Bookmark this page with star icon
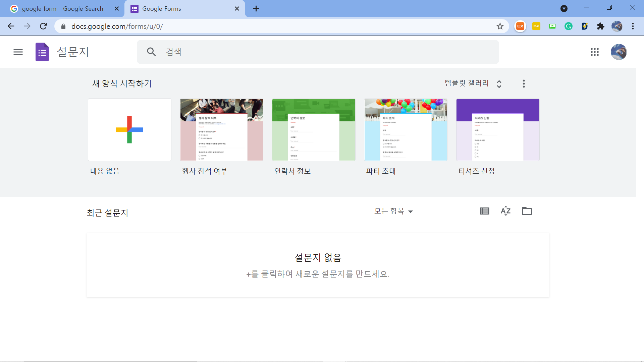The image size is (644, 362). coord(500,26)
